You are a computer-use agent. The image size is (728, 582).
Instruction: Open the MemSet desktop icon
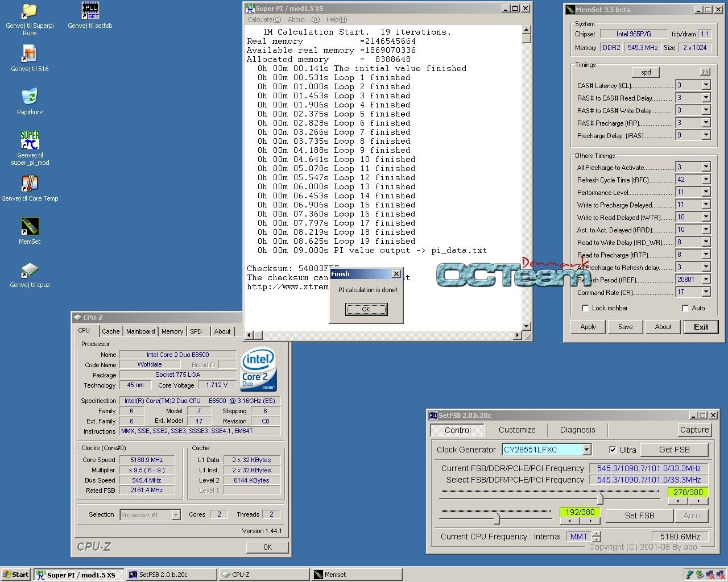tap(30, 227)
